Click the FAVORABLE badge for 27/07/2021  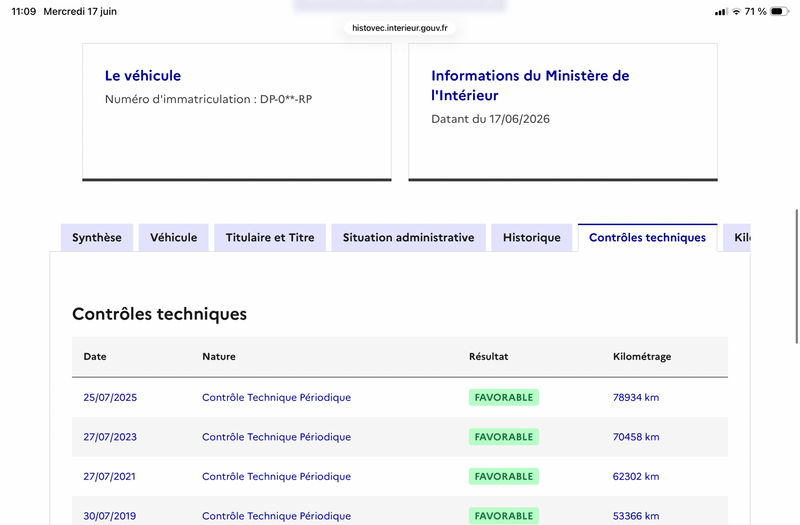[x=504, y=477]
